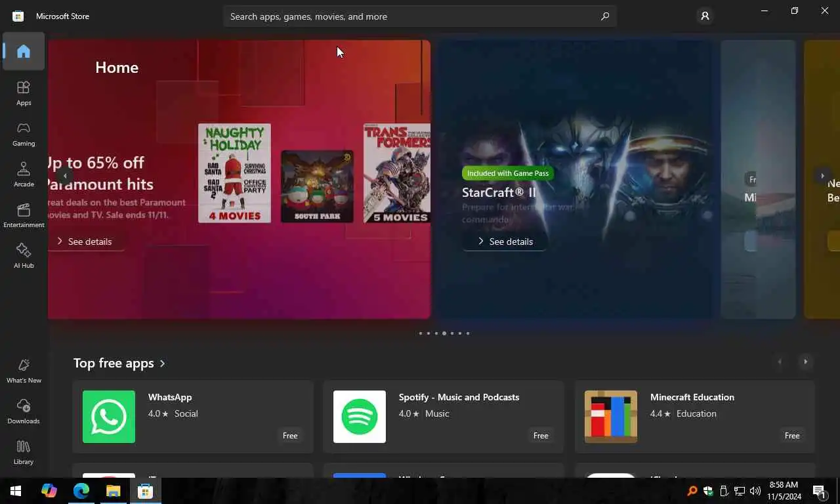Viewport: 840px width, 504px height.
Task: Click the Windows Security shield tray icon
Action: pos(708,491)
